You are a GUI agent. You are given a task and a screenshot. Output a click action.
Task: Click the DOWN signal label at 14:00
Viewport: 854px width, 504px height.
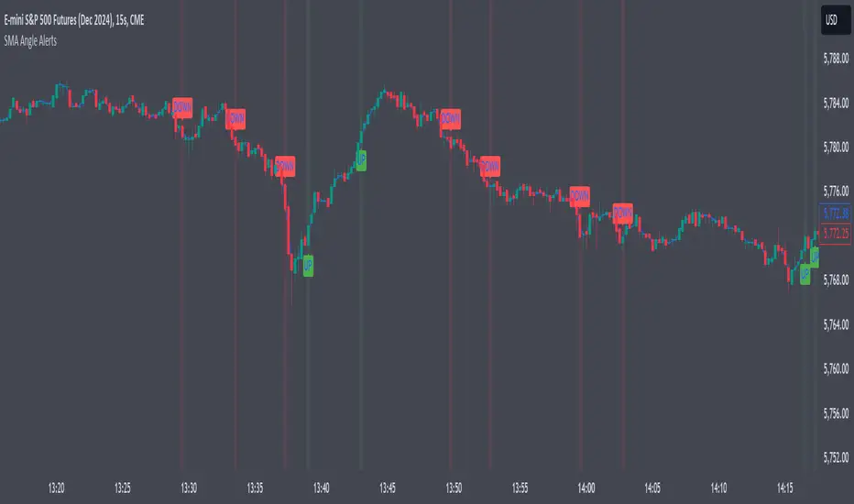tap(579, 196)
